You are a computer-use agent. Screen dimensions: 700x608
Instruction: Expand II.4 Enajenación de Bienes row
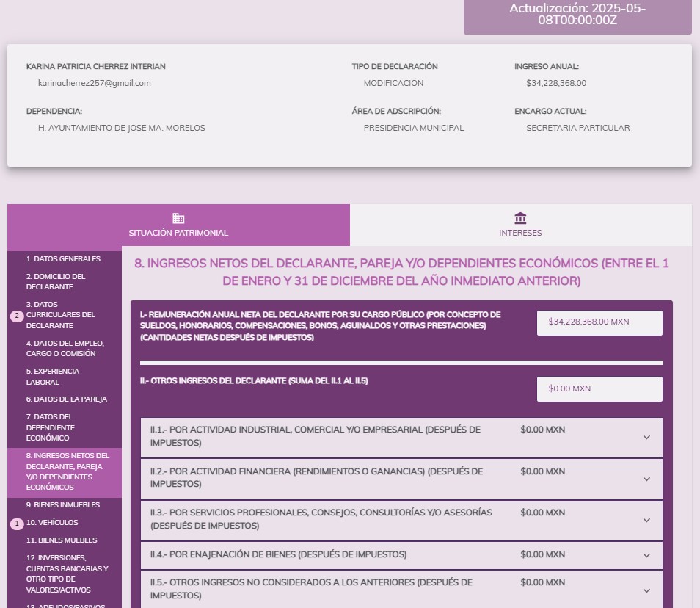pos(646,555)
